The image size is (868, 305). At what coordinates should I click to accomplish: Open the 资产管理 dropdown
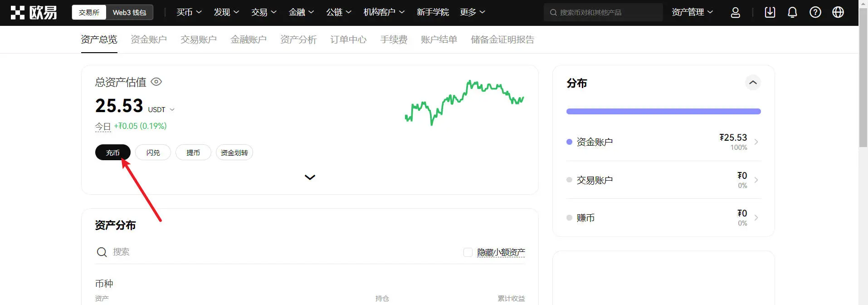[692, 12]
